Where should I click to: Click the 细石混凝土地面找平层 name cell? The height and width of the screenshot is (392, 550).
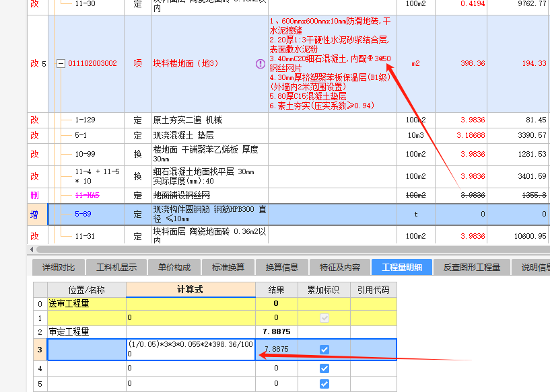pyautogui.click(x=210, y=176)
